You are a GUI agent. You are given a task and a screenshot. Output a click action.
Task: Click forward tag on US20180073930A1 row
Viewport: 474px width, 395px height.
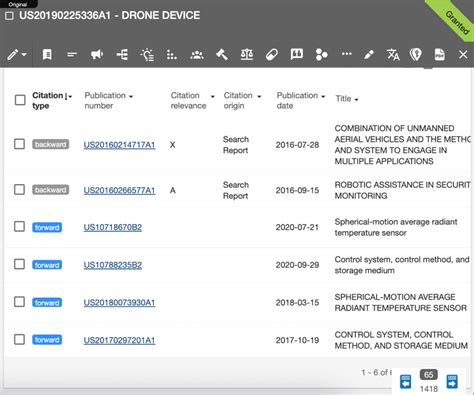coord(47,303)
